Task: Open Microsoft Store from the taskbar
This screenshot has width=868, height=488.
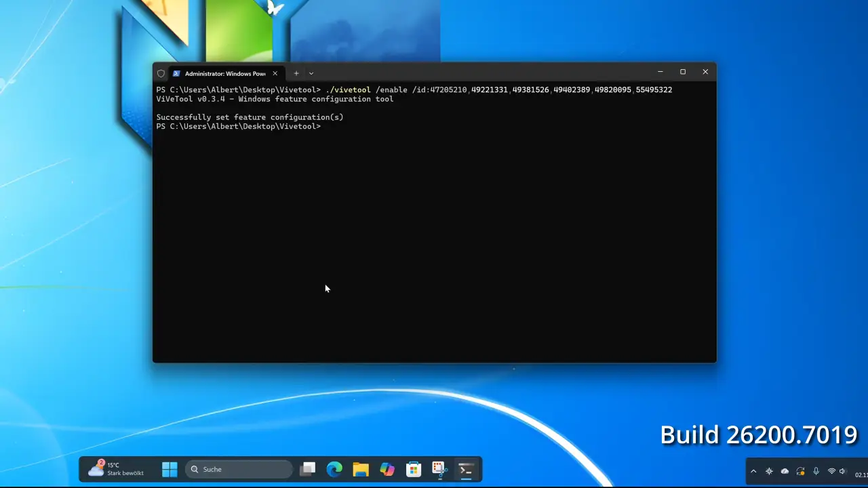Action: point(413,469)
